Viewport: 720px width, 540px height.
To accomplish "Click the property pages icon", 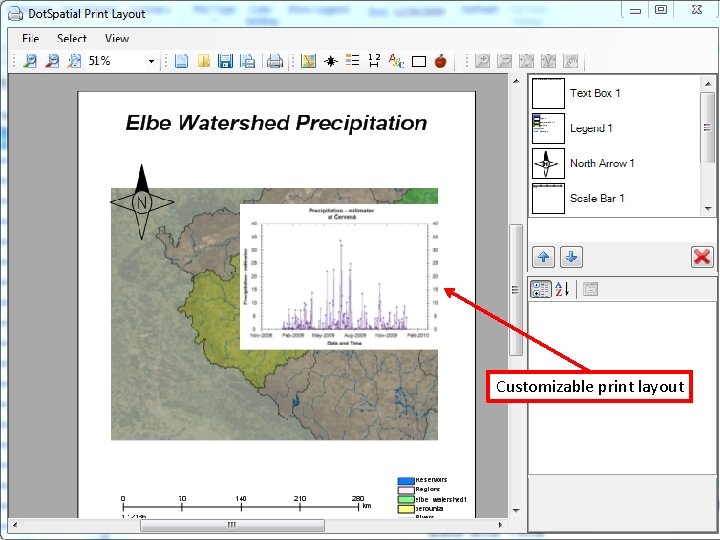I will (x=590, y=289).
